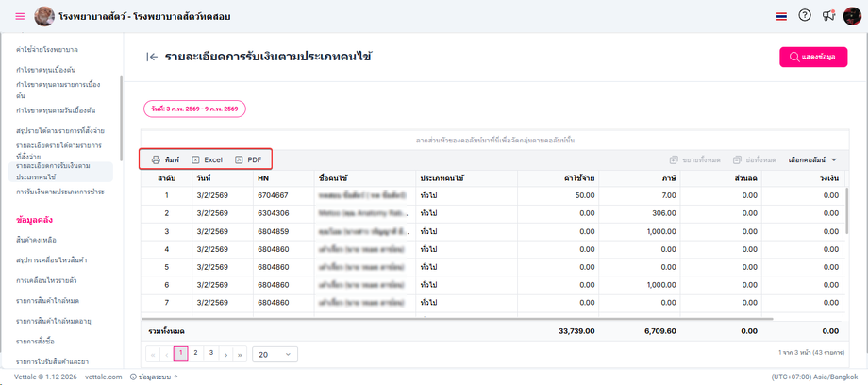Open สรุปรายได้ตามรายการที่สั่งจ่าย report
The height and width of the screenshot is (385, 868).
click(x=60, y=131)
